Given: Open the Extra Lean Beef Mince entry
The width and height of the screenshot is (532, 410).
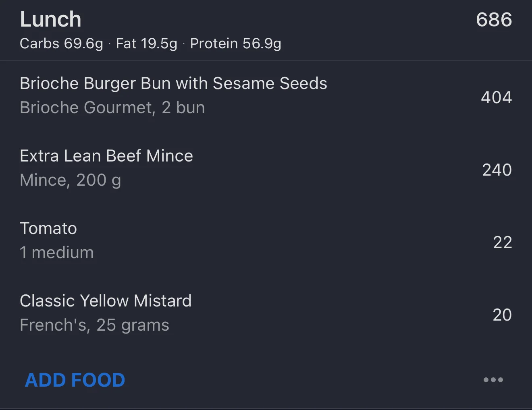Looking at the screenshot, I should tap(106, 156).
